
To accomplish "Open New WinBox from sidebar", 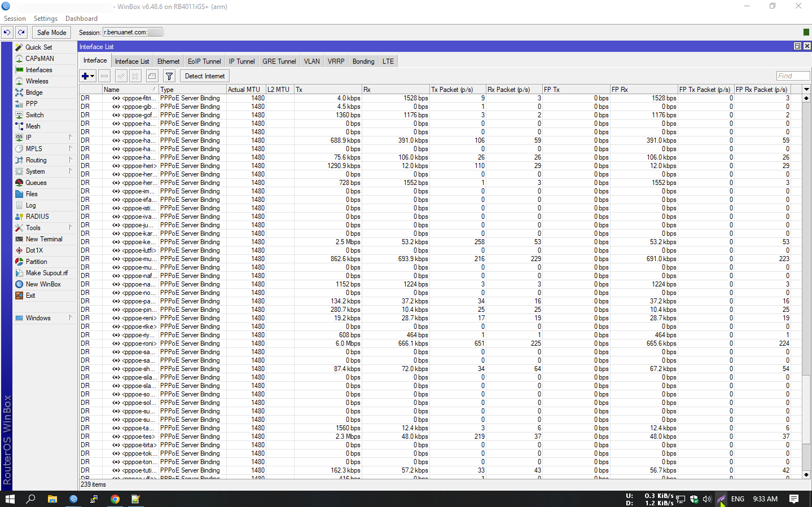I will pyautogui.click(x=45, y=284).
